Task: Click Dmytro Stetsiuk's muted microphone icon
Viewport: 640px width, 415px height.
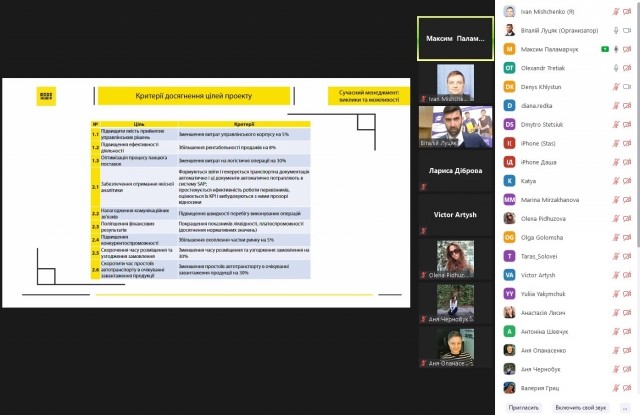Action: click(616, 124)
